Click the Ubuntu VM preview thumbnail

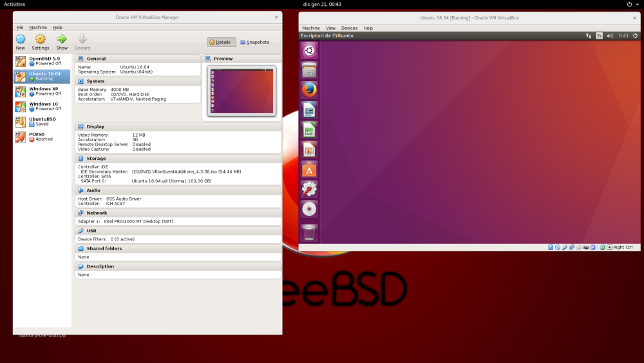(x=242, y=91)
